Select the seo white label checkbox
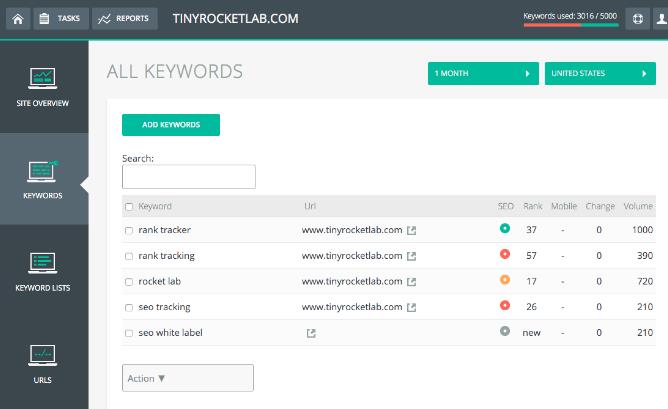 pos(129,333)
